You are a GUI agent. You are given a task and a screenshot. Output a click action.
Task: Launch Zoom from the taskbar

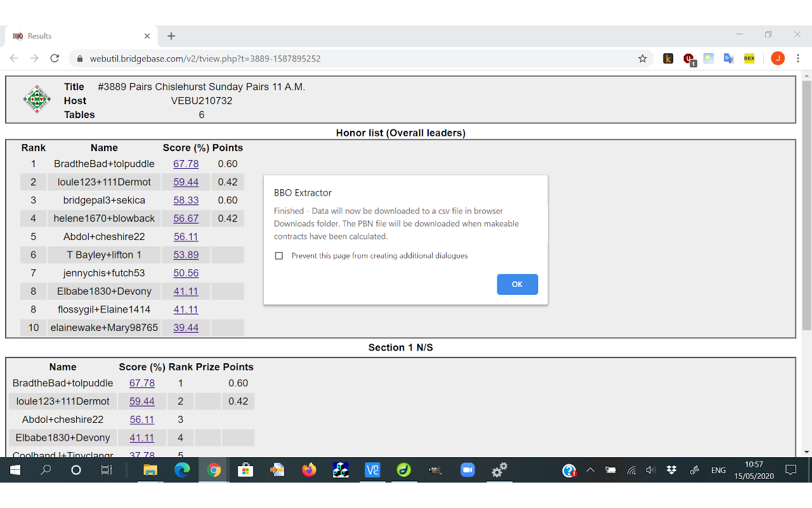tap(468, 470)
